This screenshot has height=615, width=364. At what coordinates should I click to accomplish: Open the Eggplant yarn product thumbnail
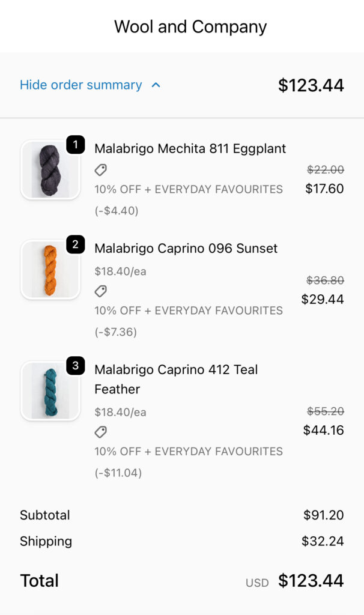[50, 170]
